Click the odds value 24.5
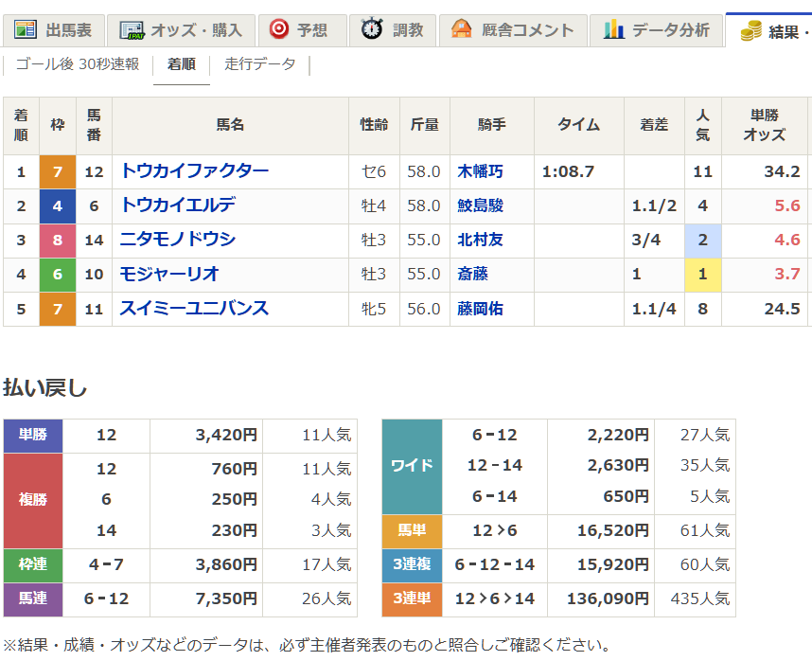Image resolution: width=812 pixels, height=661 pixels. (782, 309)
